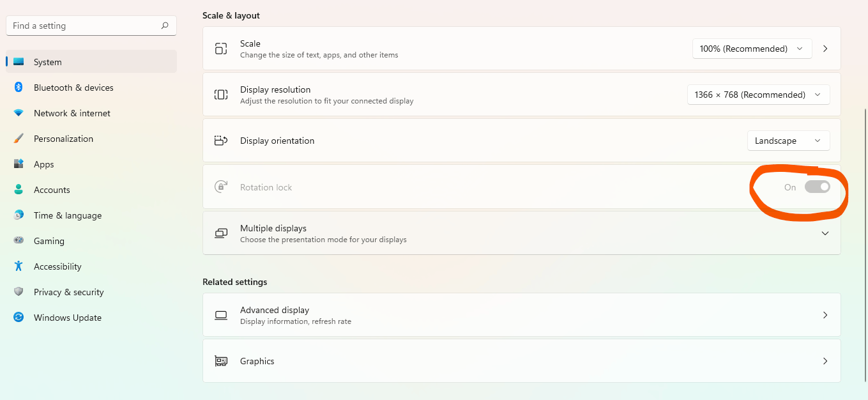The image size is (868, 400).
Task: Click the search magnifier icon
Action: pos(165,26)
